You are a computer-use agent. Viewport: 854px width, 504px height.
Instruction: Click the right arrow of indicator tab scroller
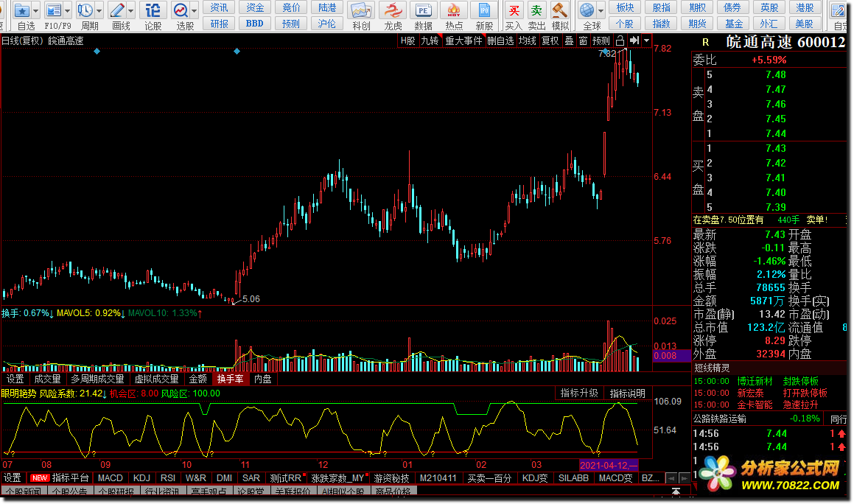pos(685,478)
